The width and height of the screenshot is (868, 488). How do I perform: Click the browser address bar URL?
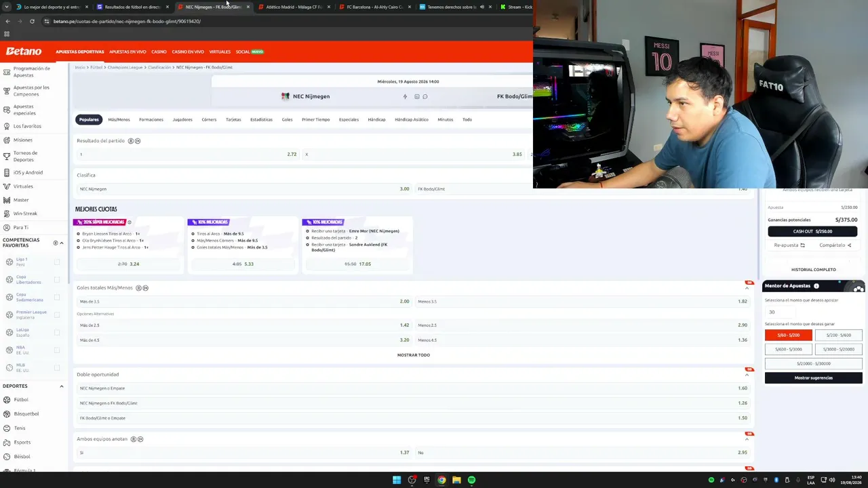[127, 21]
